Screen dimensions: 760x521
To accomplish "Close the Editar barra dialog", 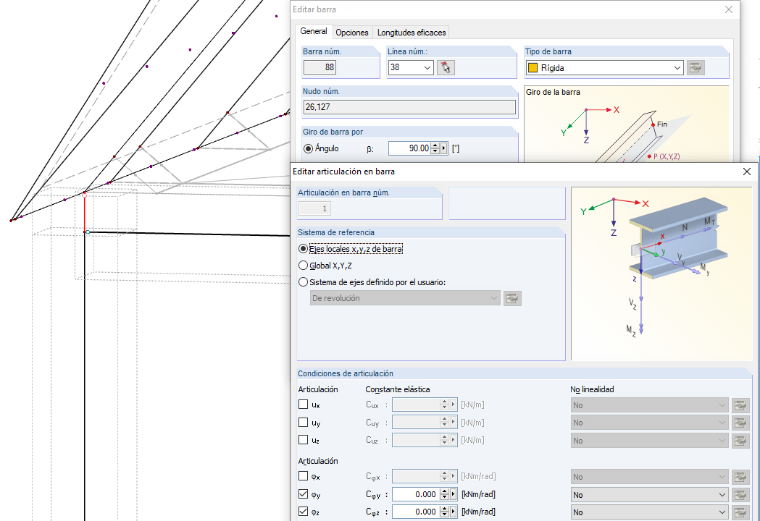I will [728, 9].
